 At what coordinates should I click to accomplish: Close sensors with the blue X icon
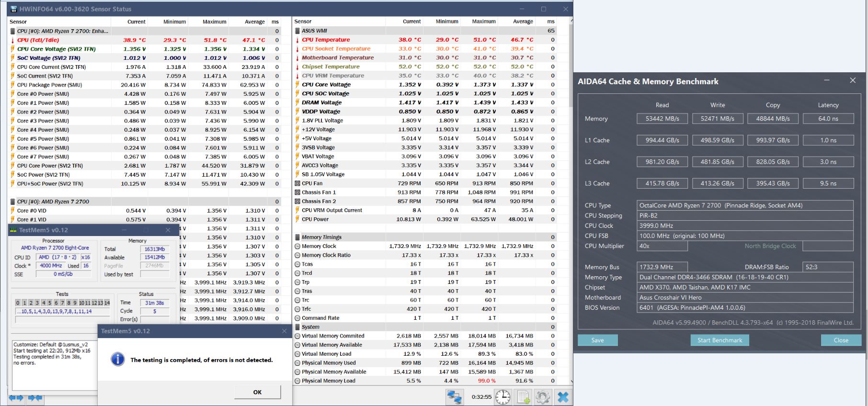point(563,397)
